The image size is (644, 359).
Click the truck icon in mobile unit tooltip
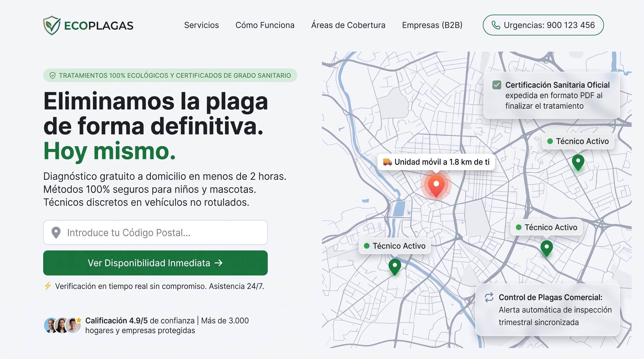pyautogui.click(x=388, y=162)
